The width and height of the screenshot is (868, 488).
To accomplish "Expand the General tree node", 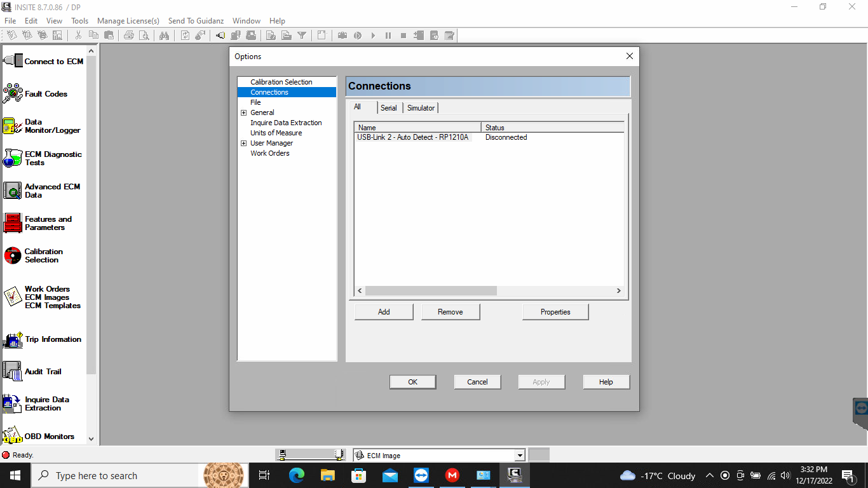I will 243,112.
